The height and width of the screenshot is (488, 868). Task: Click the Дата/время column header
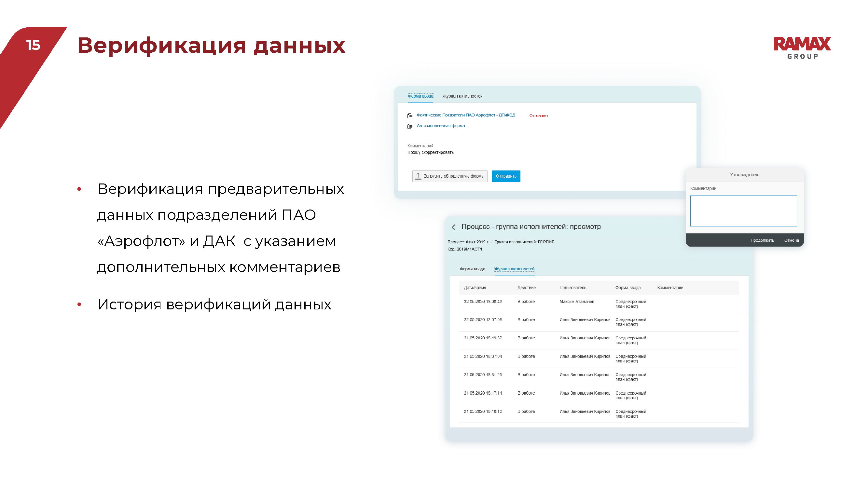475,288
